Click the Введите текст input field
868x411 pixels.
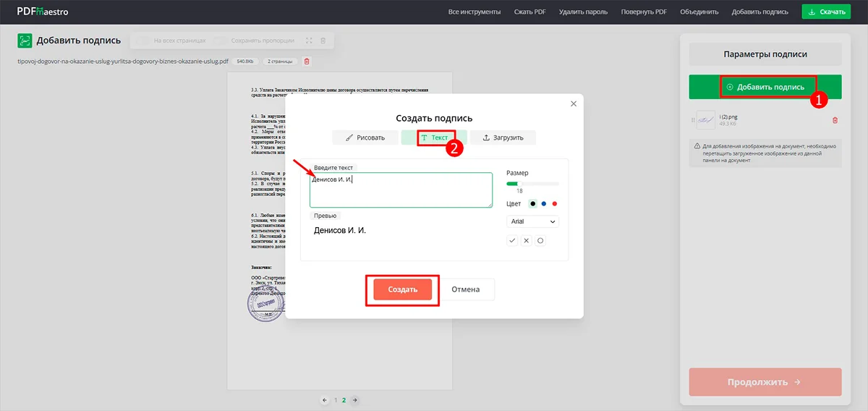click(401, 190)
